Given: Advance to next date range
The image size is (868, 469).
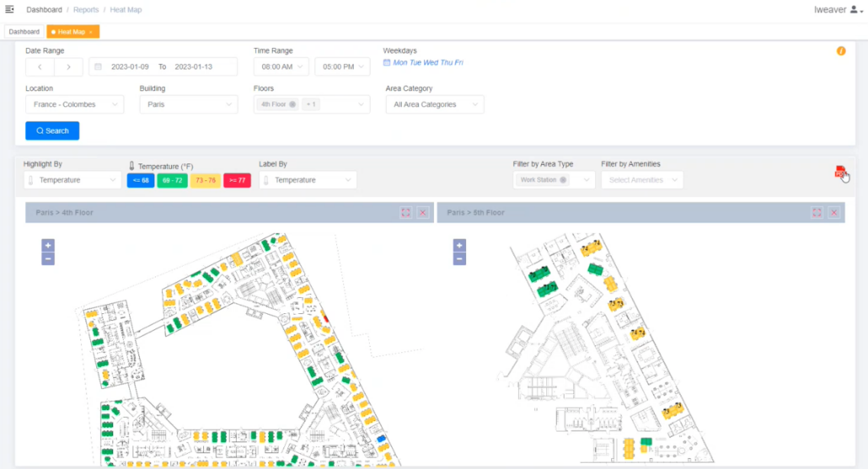Looking at the screenshot, I should 68,67.
